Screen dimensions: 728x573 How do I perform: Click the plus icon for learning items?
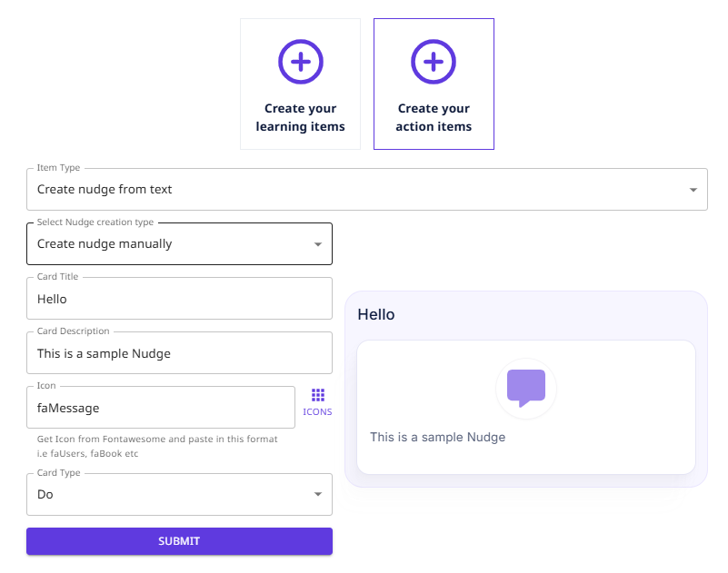pos(300,62)
